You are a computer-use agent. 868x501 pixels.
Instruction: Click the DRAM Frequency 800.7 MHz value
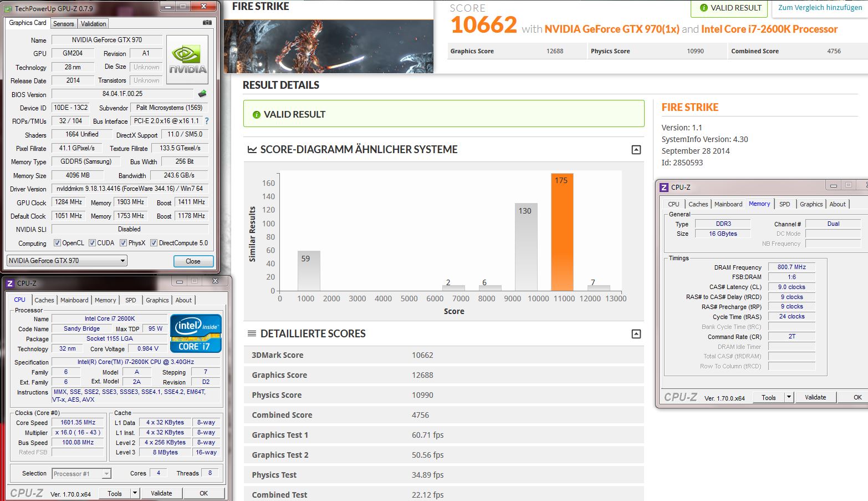[x=792, y=267]
